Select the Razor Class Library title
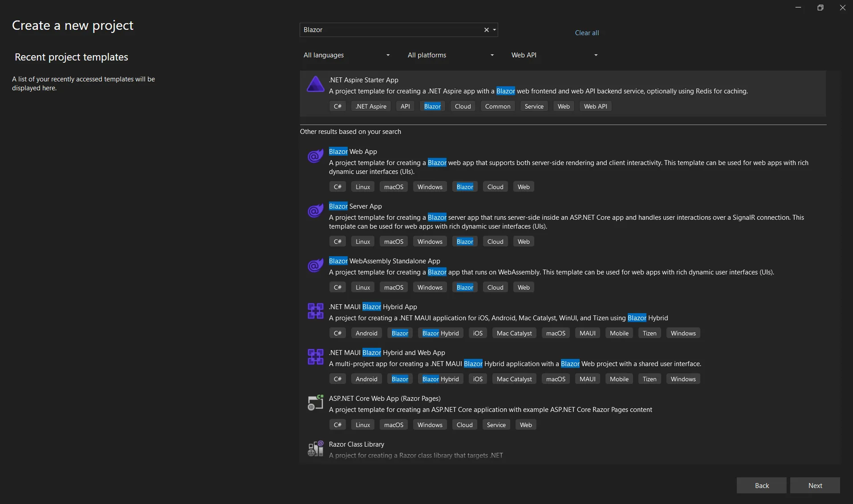The image size is (853, 504). (356, 444)
